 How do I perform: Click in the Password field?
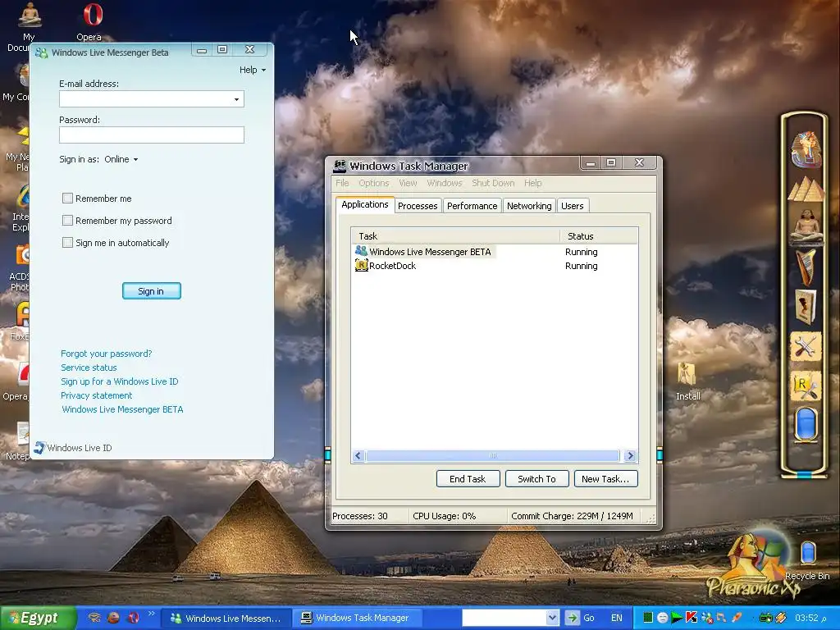[x=152, y=135]
